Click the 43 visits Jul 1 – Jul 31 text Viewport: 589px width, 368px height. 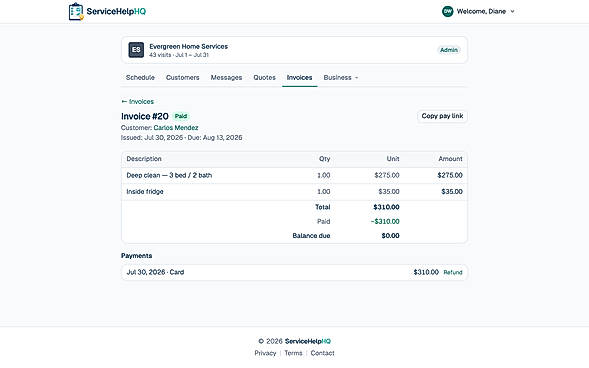[x=179, y=55]
